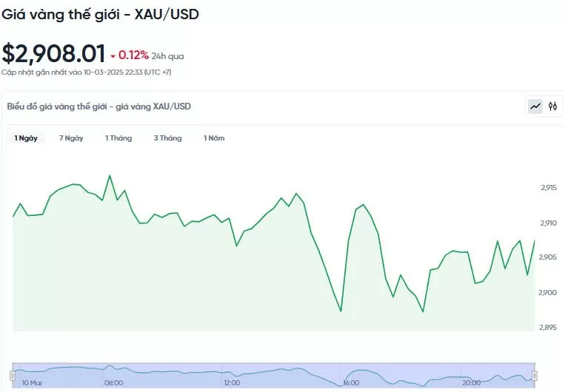The height and width of the screenshot is (392, 565).
Task: Show the 1 Tháng price range
Action: [118, 138]
